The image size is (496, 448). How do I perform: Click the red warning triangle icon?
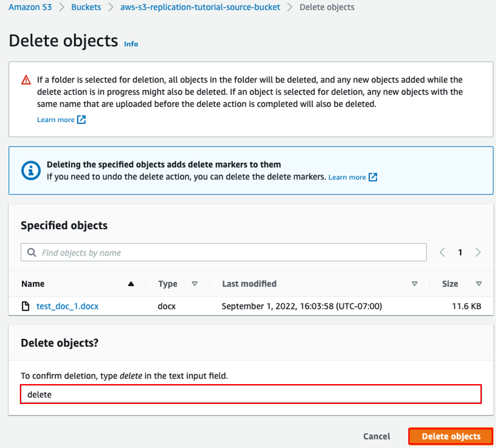[x=26, y=80]
